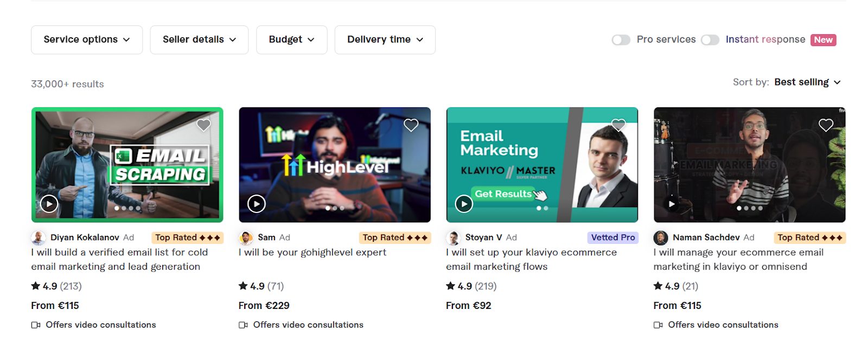This screenshot has height=342, width=868.
Task: Expand the Budget filter
Action: pyautogui.click(x=291, y=39)
